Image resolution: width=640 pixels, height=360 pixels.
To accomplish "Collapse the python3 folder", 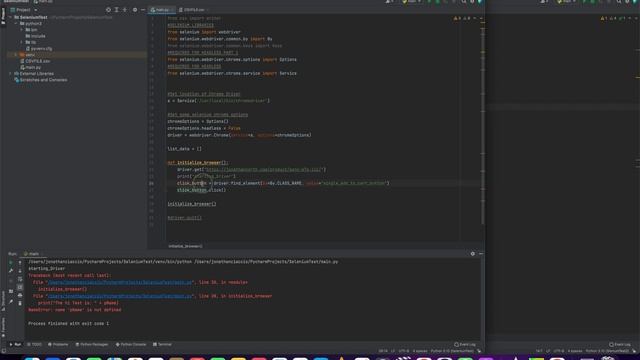I will pyautogui.click(x=16, y=24).
